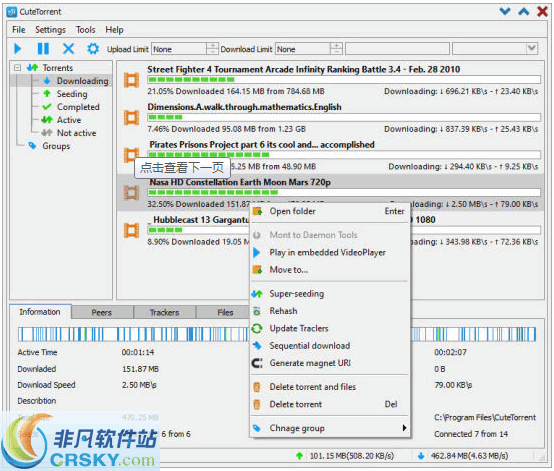The width and height of the screenshot is (554, 471).
Task: Adjust the Download Limit spinner arrows
Action: pyautogui.click(x=336, y=48)
